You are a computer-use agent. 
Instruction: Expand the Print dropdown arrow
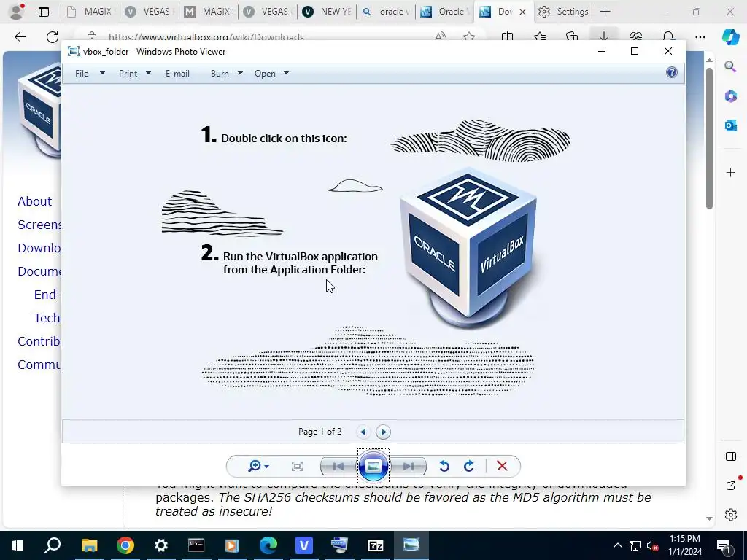click(148, 74)
